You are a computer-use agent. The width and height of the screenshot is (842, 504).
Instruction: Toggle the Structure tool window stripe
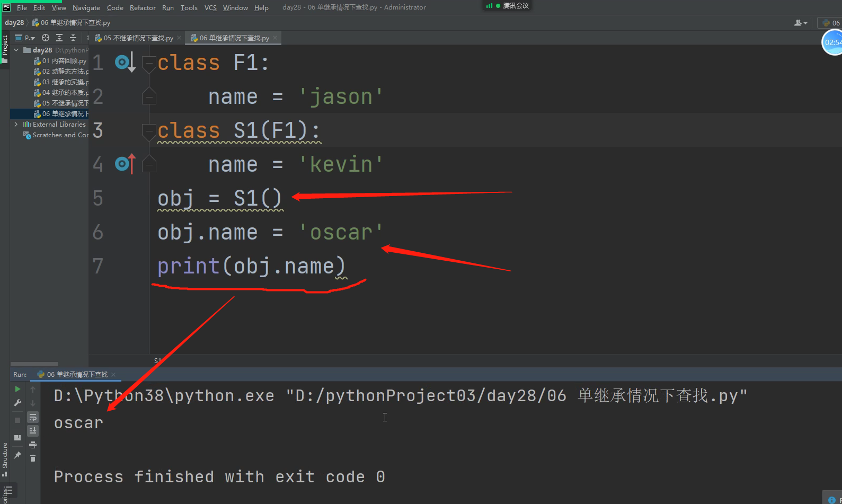click(x=5, y=459)
